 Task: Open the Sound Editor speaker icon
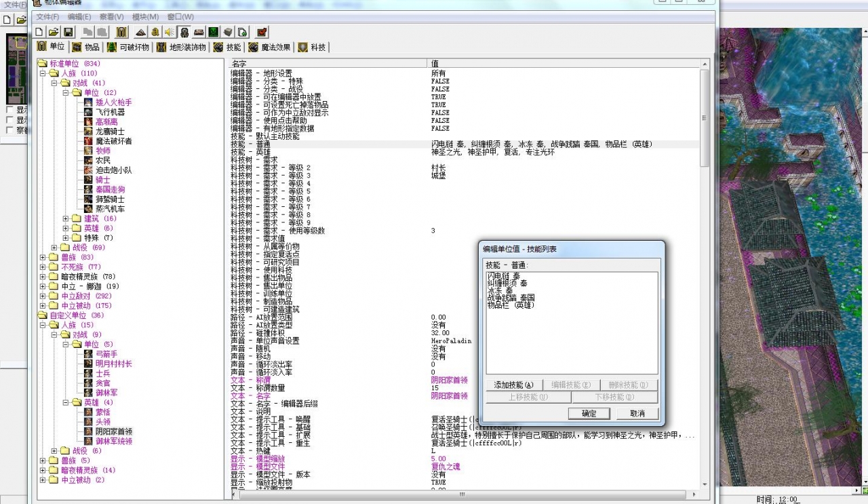[x=170, y=32]
